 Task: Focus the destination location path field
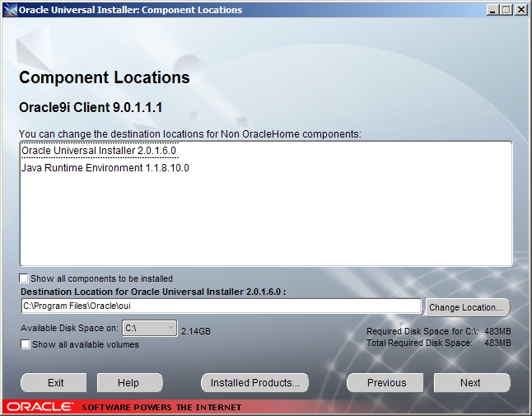coord(221,306)
